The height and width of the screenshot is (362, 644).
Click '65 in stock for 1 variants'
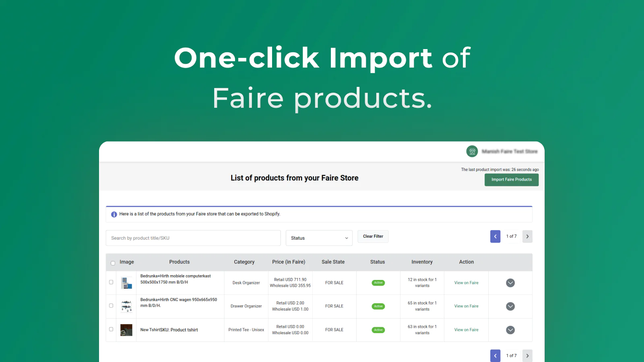[x=422, y=306]
